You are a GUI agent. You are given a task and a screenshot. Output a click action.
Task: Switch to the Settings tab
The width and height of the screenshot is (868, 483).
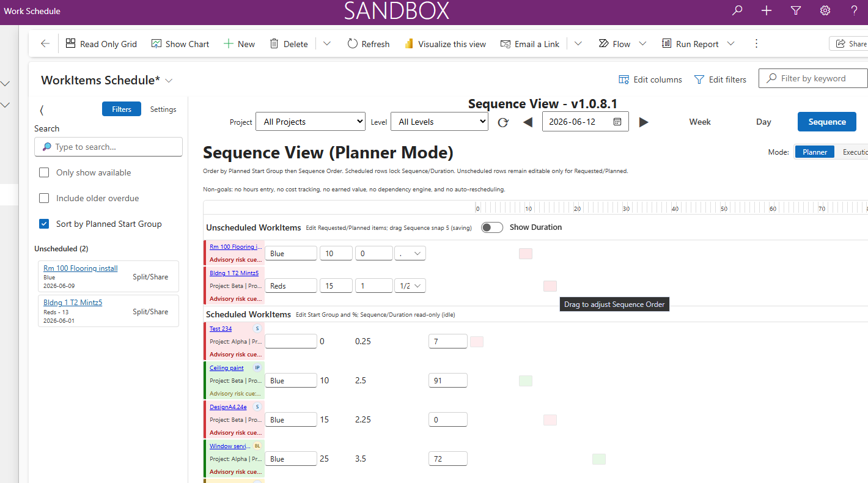pyautogui.click(x=163, y=109)
